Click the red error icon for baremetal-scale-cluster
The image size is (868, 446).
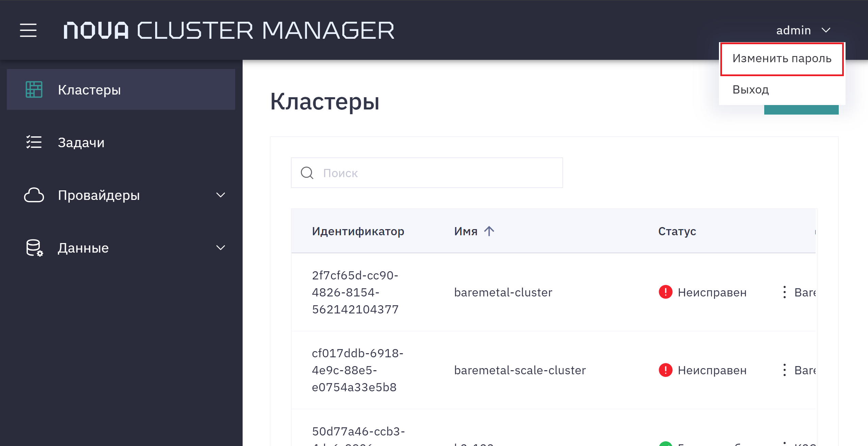(666, 370)
